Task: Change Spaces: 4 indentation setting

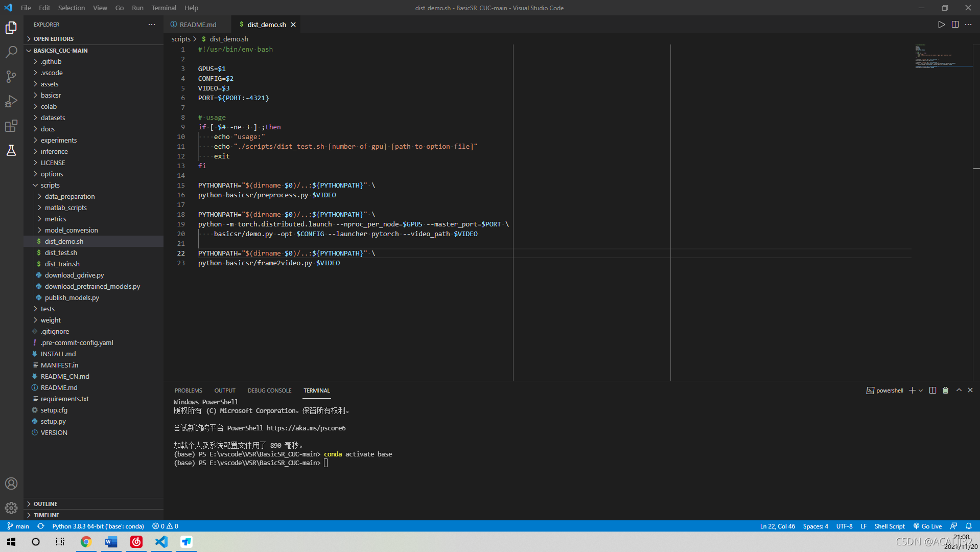Action: tap(815, 526)
